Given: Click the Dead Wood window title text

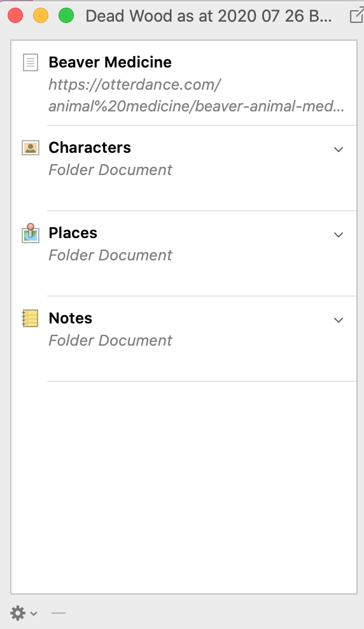Looking at the screenshot, I should click(209, 16).
